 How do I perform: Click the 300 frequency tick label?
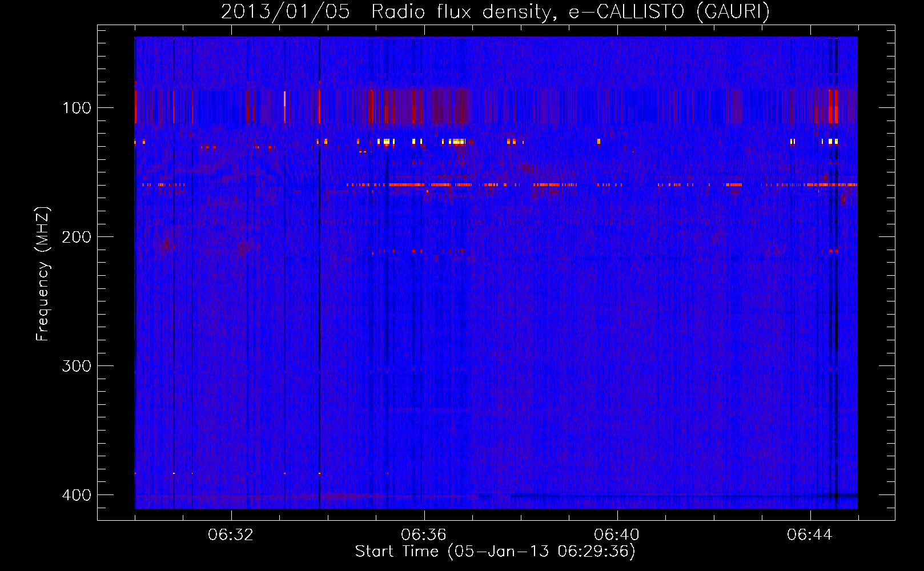tap(77, 366)
